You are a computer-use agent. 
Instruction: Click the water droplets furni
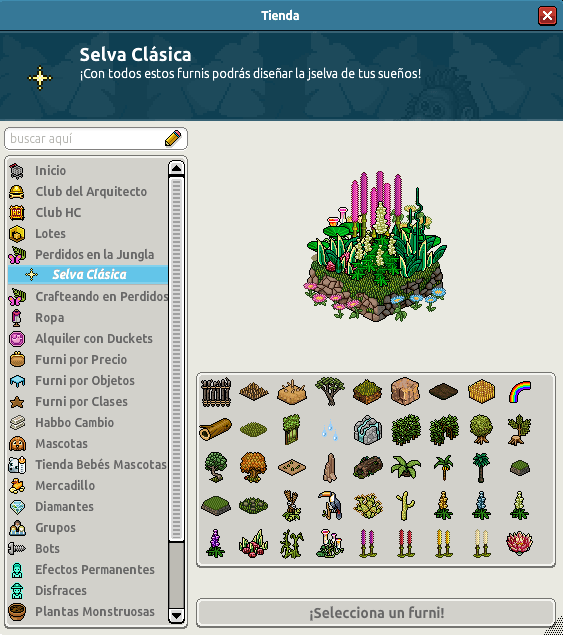[330, 430]
